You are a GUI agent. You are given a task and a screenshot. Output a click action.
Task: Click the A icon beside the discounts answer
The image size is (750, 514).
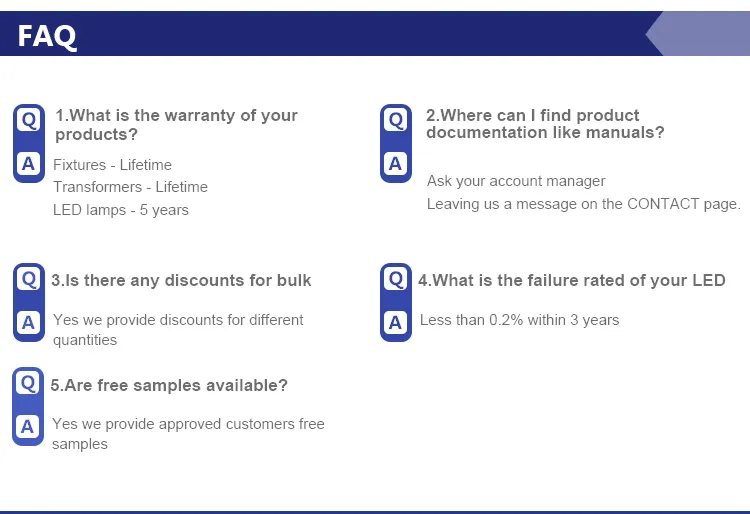tap(28, 322)
